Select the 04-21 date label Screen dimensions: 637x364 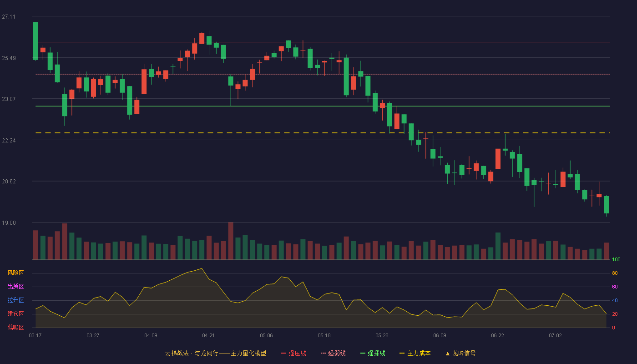[208, 335]
